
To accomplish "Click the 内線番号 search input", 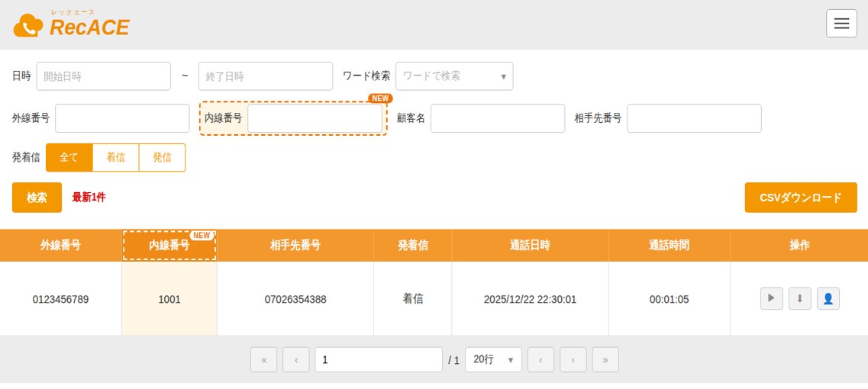I will (315, 118).
